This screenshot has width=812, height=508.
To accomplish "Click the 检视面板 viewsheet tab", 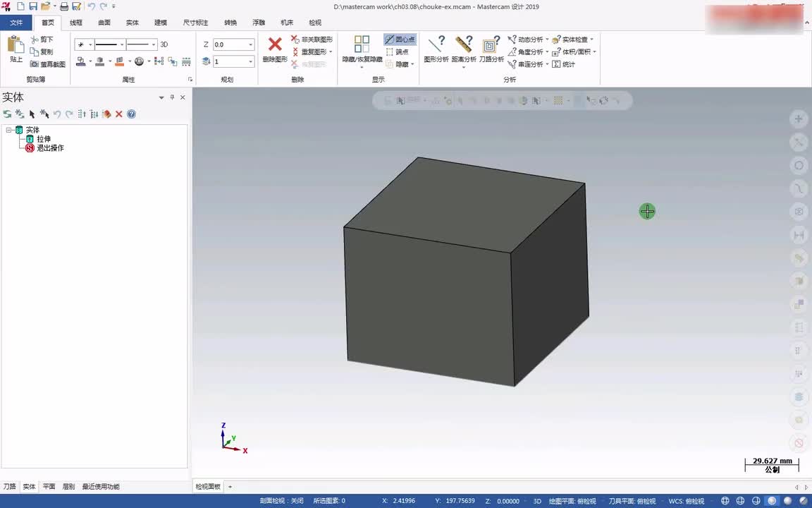I will [x=208, y=487].
